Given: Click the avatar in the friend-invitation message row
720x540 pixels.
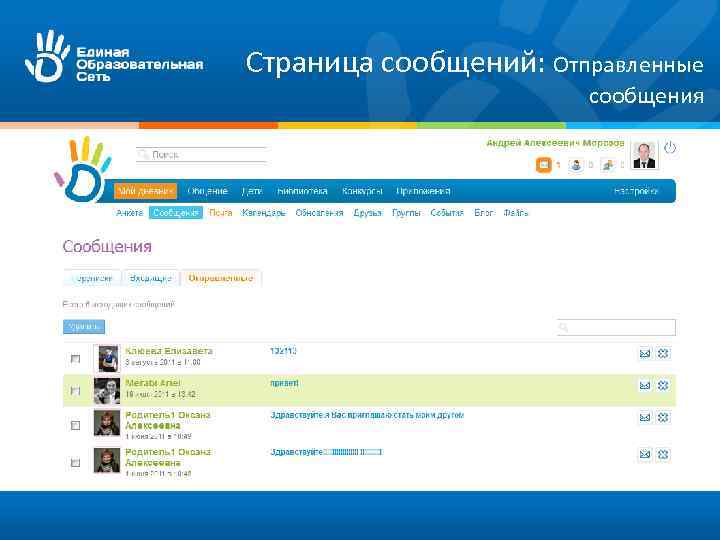Looking at the screenshot, I should (x=107, y=422).
